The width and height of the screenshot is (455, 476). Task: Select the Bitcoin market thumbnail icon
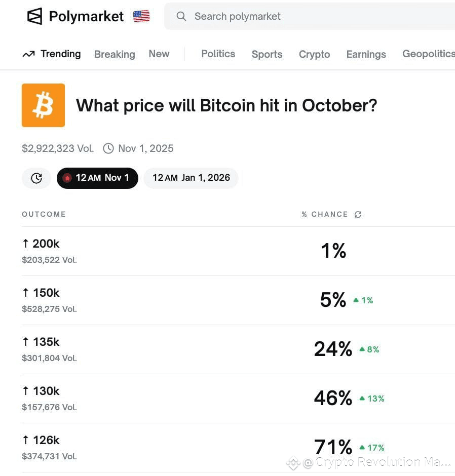point(43,105)
